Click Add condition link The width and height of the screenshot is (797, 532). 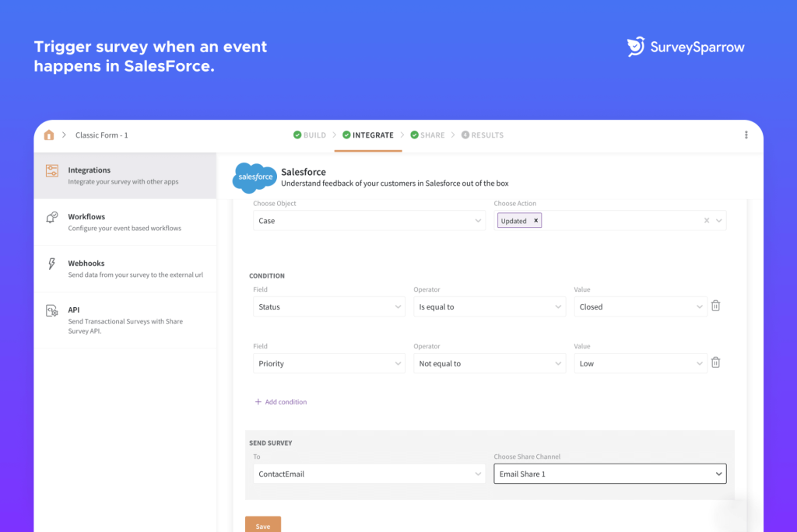pyautogui.click(x=281, y=402)
